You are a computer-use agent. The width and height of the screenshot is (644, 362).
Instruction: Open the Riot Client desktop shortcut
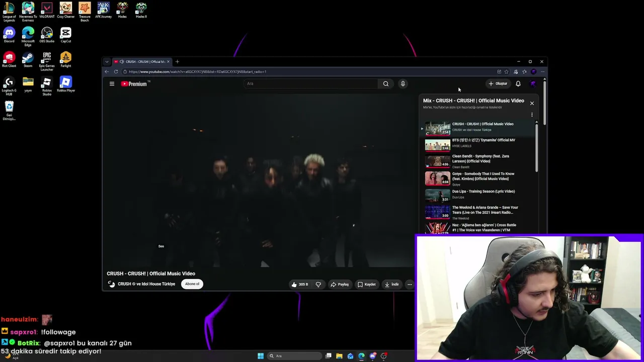point(9,60)
